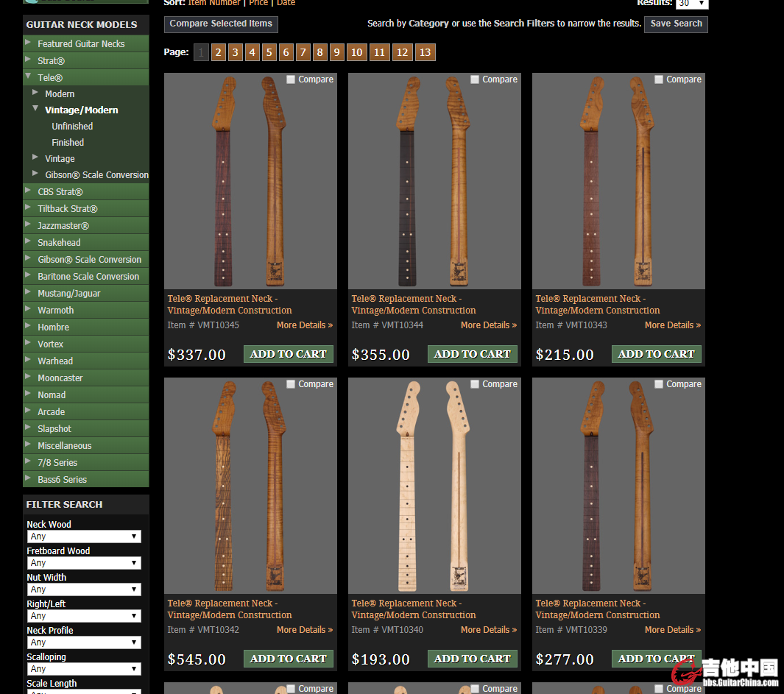Jump to results page 13

(425, 52)
